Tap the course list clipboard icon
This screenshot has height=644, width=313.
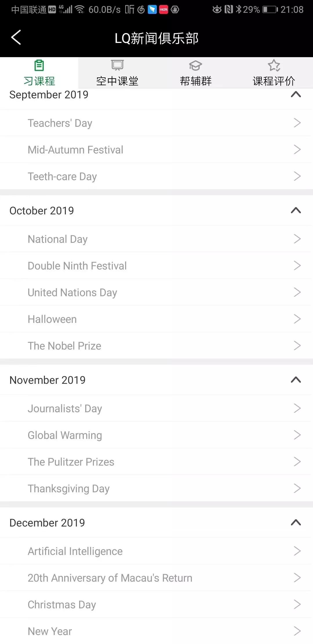[39, 65]
